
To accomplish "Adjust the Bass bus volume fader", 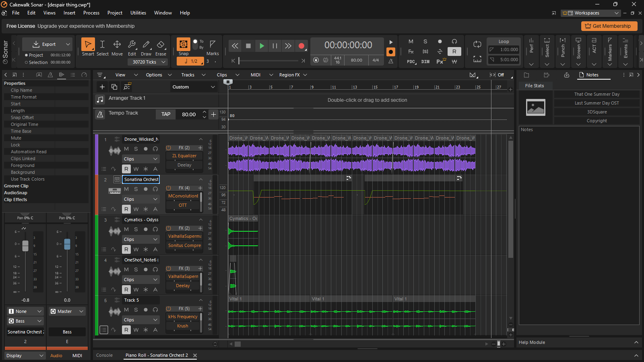I will coord(67,244).
